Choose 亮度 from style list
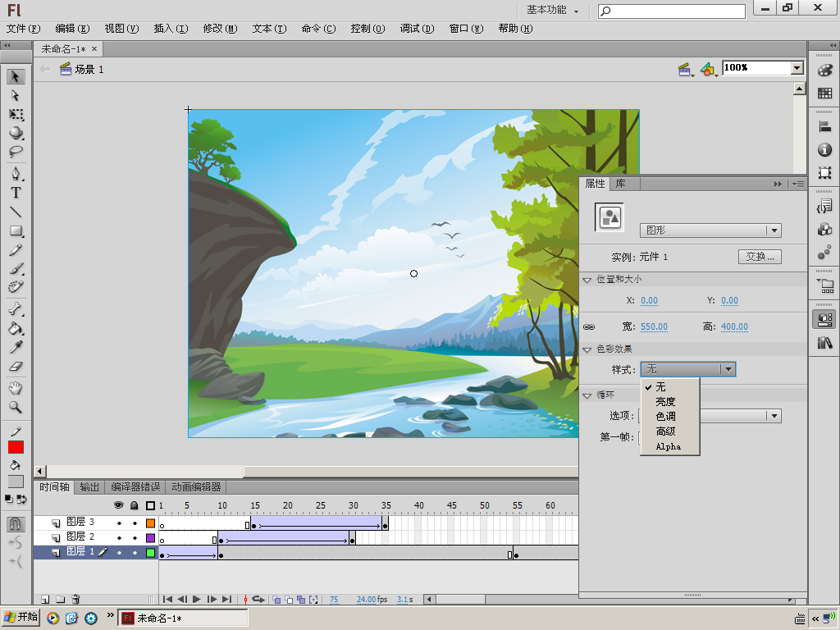The height and width of the screenshot is (630, 840). point(665,402)
